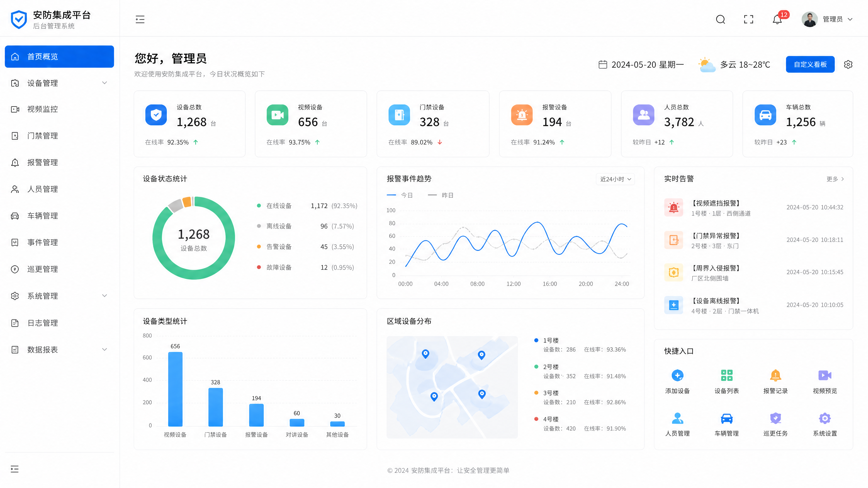Click the 巡更管理 sidebar icon
Image resolution: width=868 pixels, height=488 pixels.
tap(15, 269)
